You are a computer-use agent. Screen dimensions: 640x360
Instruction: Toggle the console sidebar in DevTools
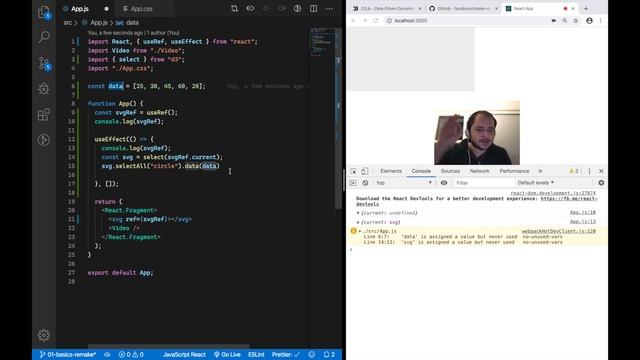click(353, 183)
